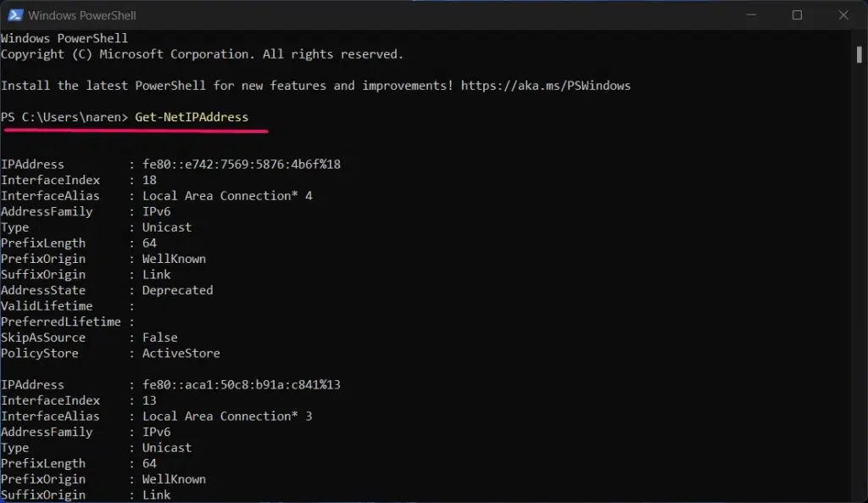Select the address fe80::e742:7569:5876:4b6f%18

[242, 164]
